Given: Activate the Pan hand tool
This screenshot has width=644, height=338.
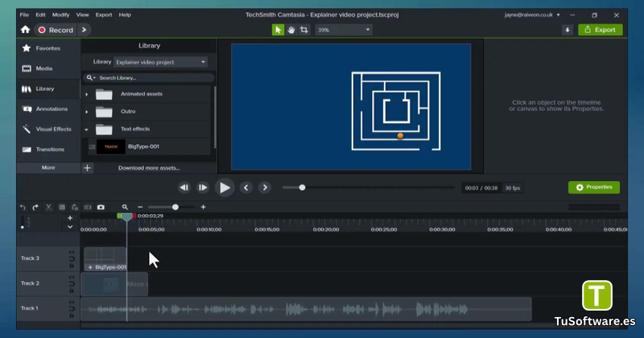Looking at the screenshot, I should pos(291,30).
